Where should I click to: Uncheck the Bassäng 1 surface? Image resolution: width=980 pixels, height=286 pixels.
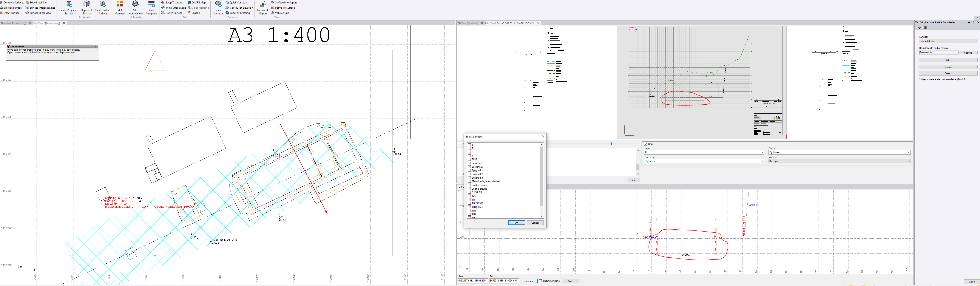pos(469,163)
